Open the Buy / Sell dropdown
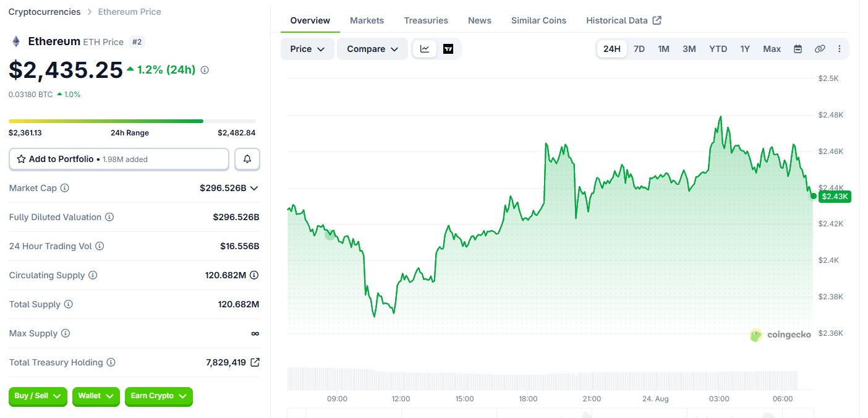This screenshot has height=418, width=868. click(38, 396)
